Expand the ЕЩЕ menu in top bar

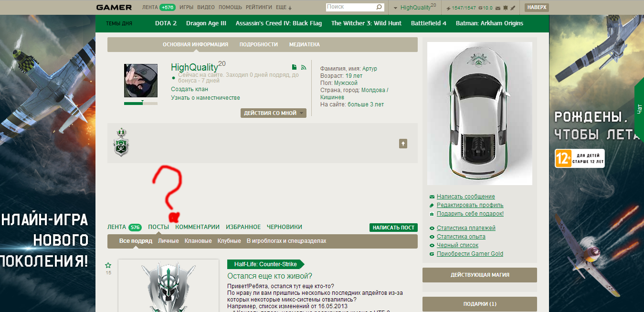coord(284,8)
